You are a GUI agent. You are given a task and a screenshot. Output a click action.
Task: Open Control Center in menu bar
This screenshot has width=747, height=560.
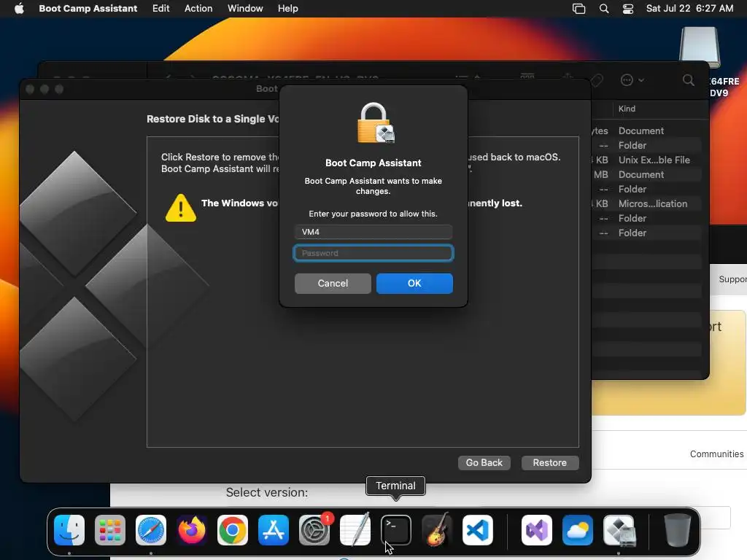click(628, 8)
